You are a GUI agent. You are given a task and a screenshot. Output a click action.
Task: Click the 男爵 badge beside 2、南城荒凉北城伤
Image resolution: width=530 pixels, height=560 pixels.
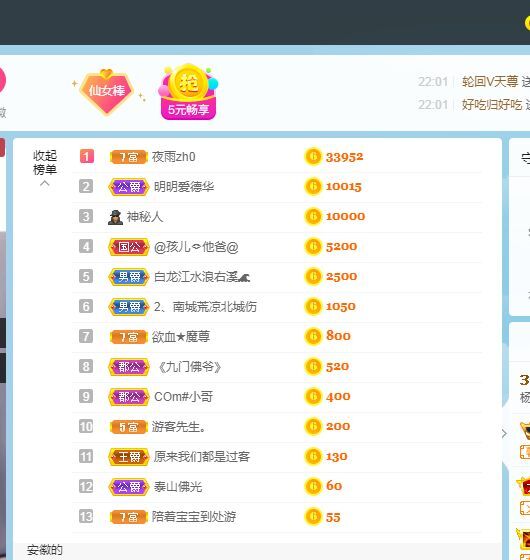[129, 307]
